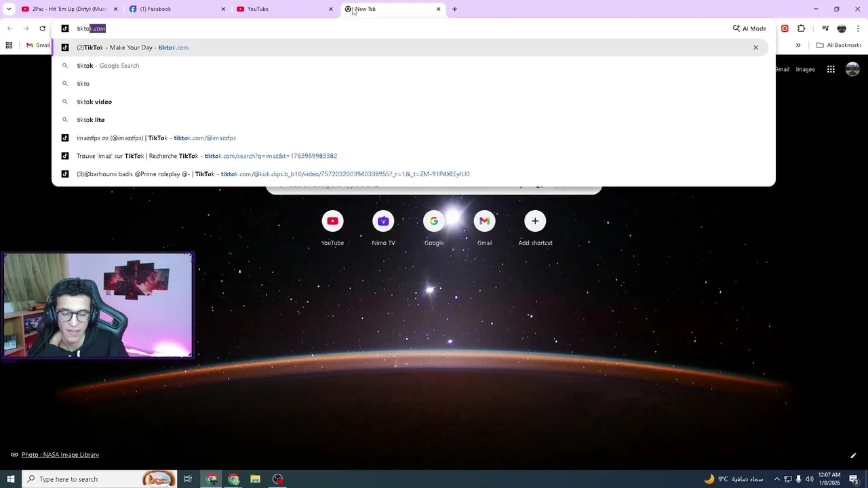Image resolution: width=868 pixels, height=488 pixels.
Task: Open the Extensions puzzle icon
Action: 802,28
